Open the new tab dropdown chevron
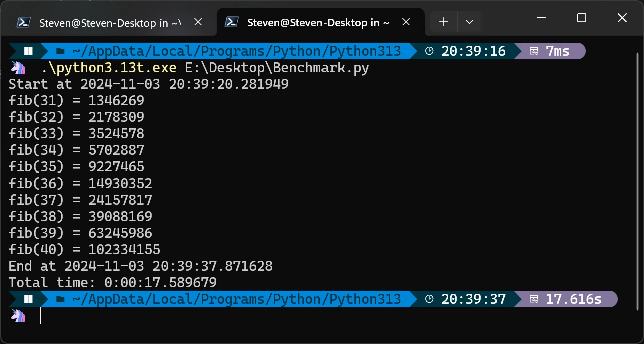This screenshot has width=644, height=344. [469, 22]
